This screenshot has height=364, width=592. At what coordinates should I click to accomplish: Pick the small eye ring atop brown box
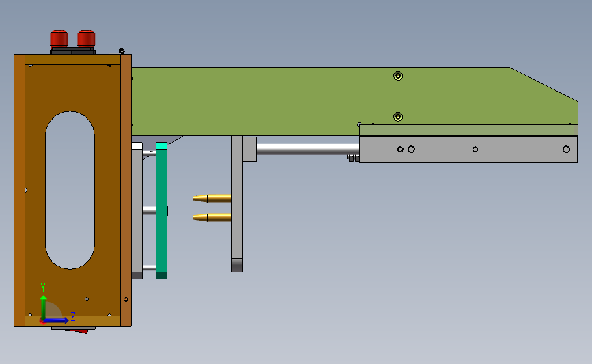click(122, 51)
